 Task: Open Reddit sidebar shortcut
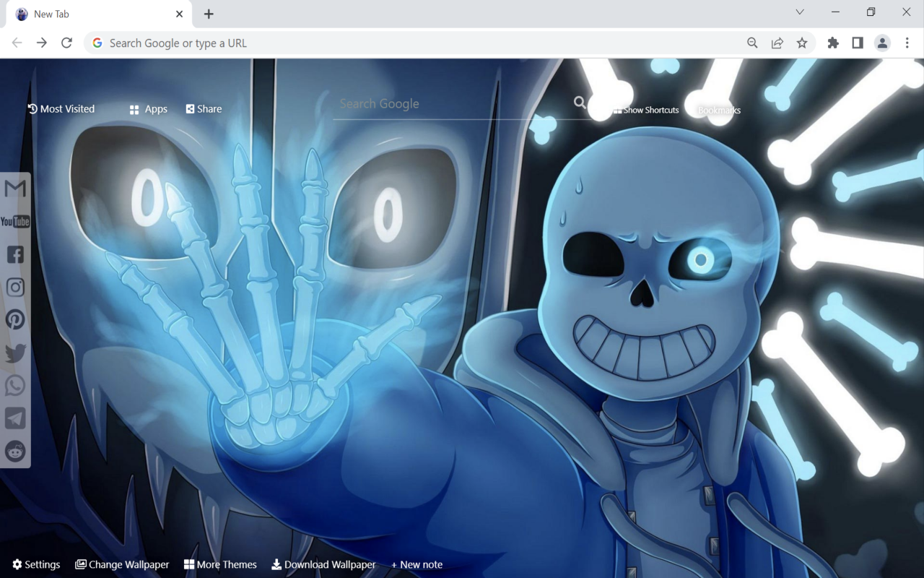click(x=15, y=451)
